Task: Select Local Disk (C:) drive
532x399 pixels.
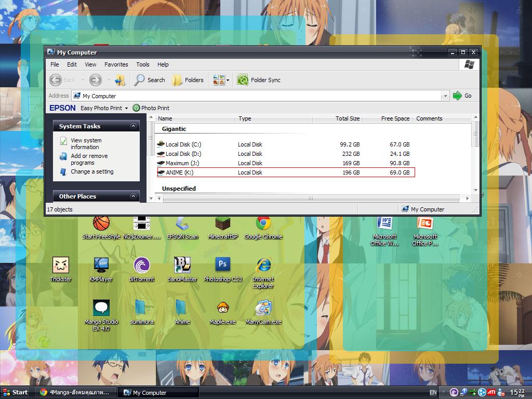Action: click(183, 144)
